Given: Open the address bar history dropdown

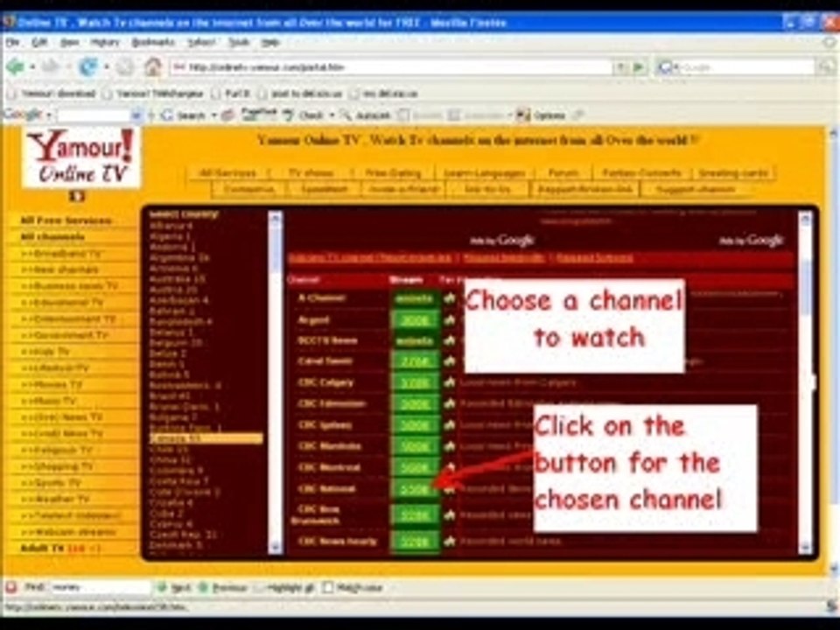Looking at the screenshot, I should [x=620, y=67].
